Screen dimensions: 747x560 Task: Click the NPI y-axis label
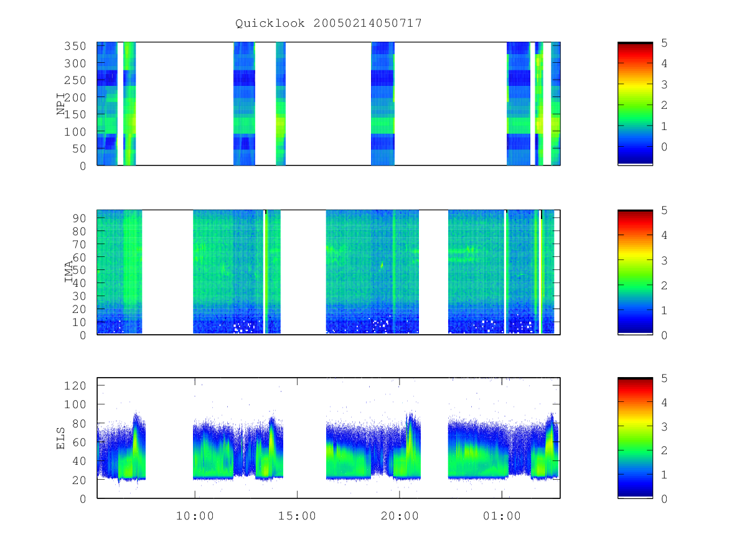[62, 104]
